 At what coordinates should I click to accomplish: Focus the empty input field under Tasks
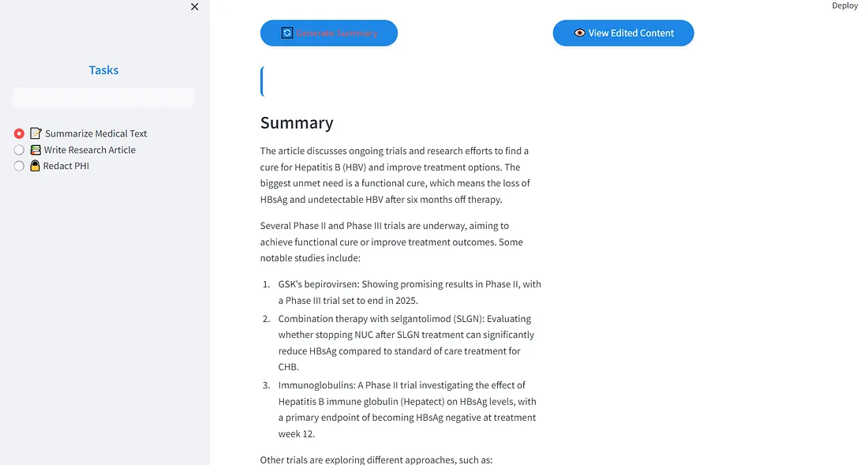[103, 97]
